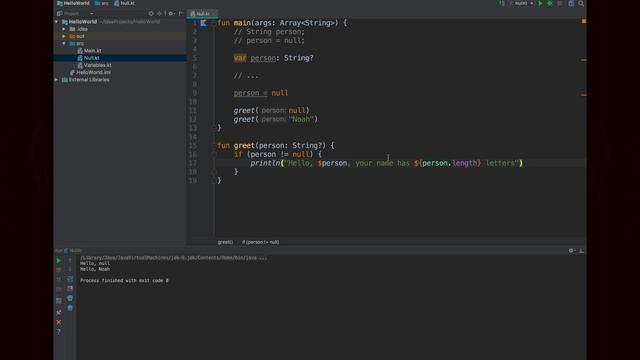Hide the Run tool window
640x360 pixels.
582,251
